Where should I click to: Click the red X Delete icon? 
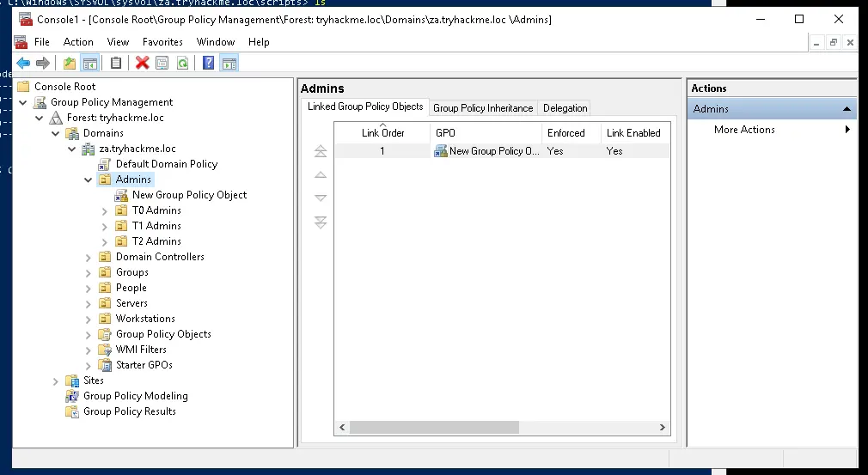click(x=143, y=63)
